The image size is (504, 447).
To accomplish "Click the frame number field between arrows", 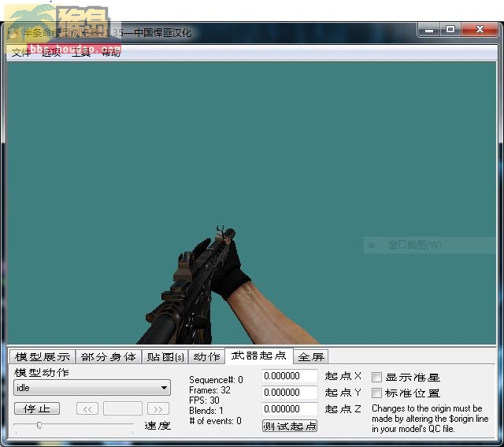I will [x=123, y=408].
